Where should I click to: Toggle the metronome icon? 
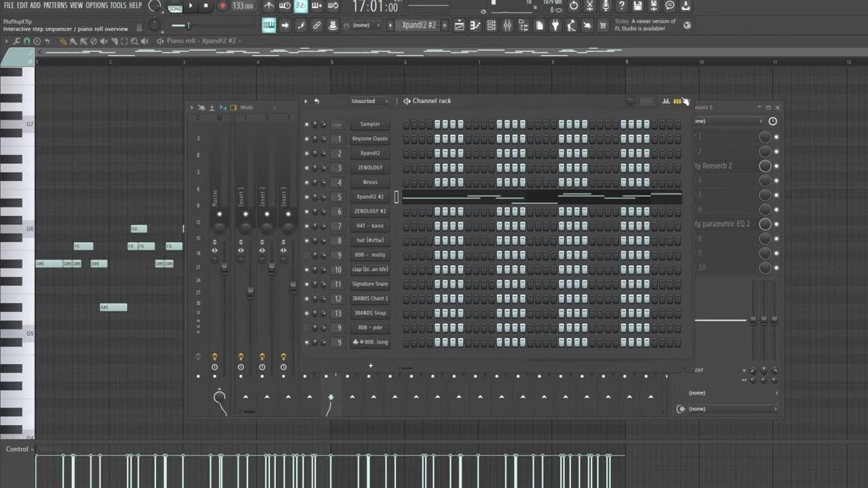[269, 6]
